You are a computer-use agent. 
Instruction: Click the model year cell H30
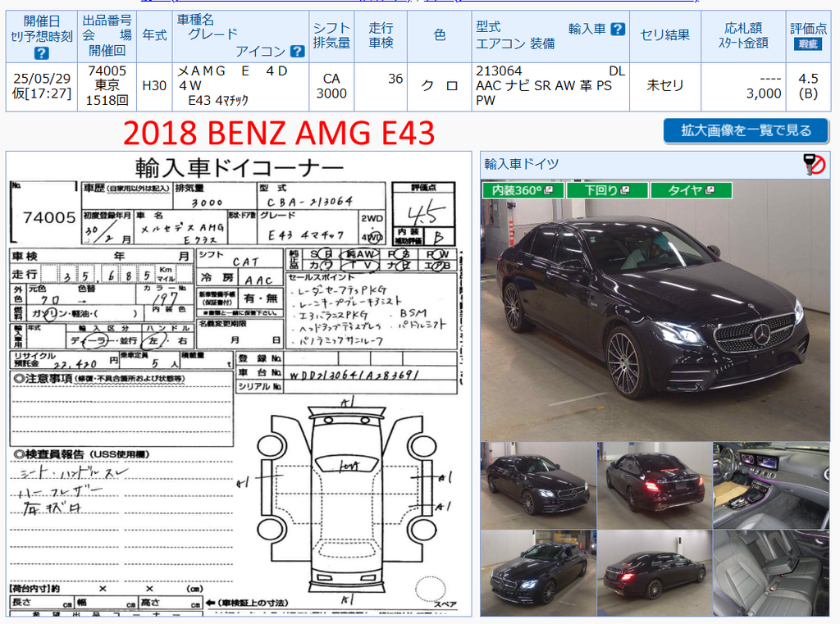coord(154,86)
